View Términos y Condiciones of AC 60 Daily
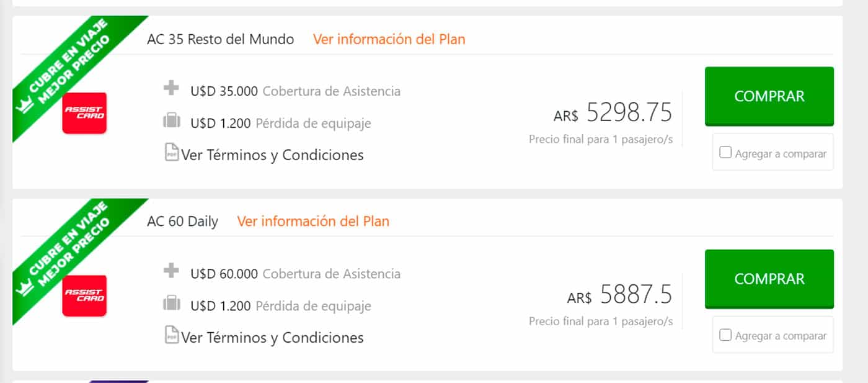The image size is (868, 383). [x=272, y=338]
